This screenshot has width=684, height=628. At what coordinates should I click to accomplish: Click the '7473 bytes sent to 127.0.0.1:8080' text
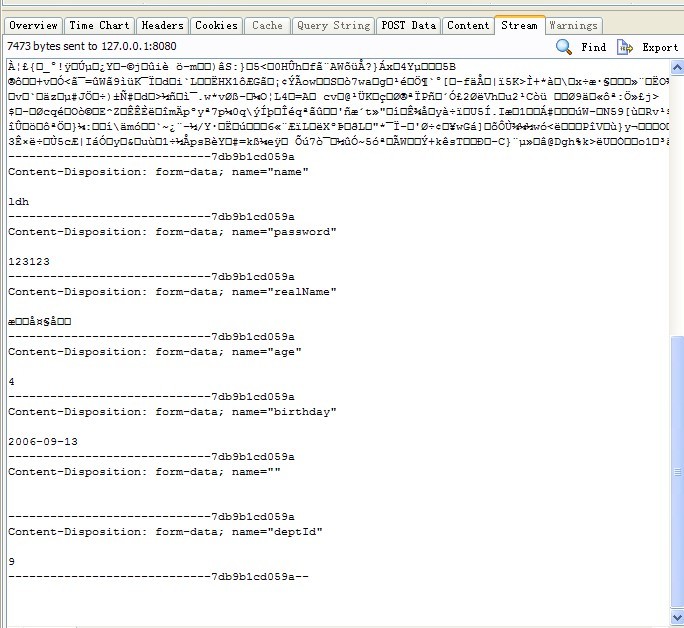(92, 46)
